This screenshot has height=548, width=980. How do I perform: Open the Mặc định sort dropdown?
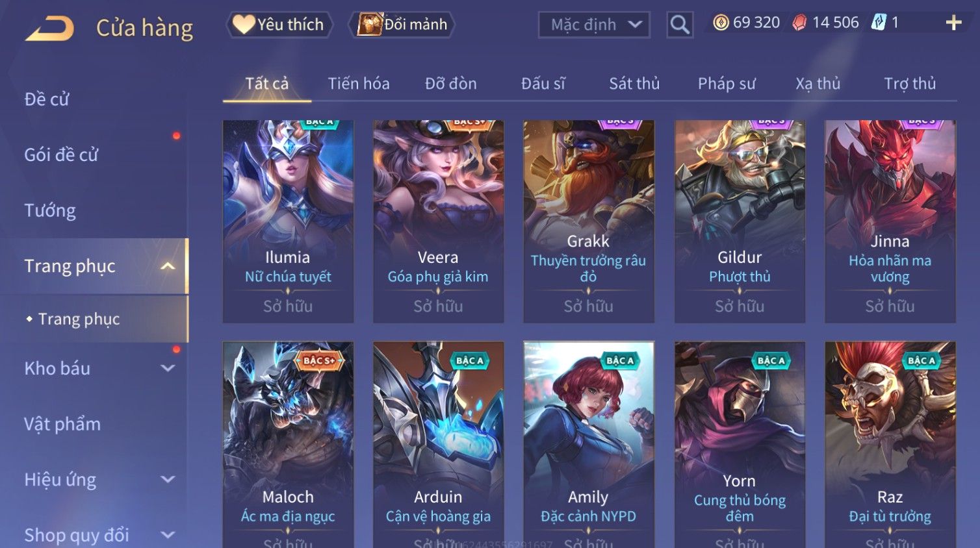pyautogui.click(x=594, y=25)
